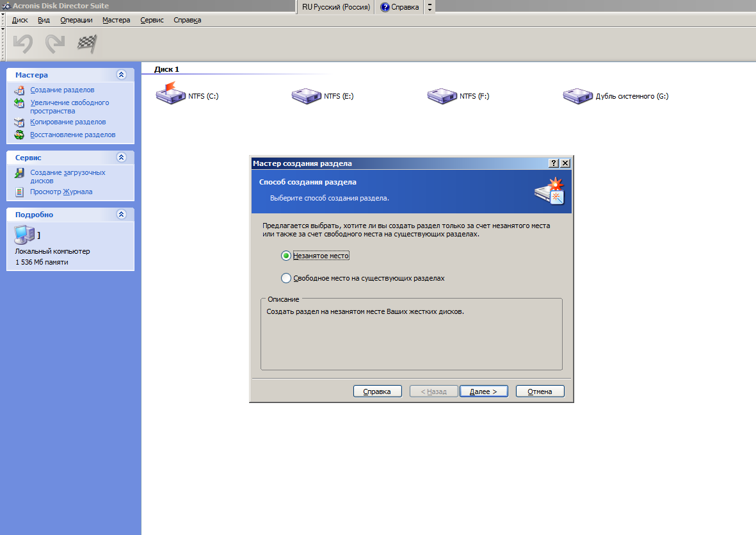Image resolution: width=756 pixels, height=535 pixels.
Task: Collapse the Мастера sidebar panel
Action: tap(122, 75)
